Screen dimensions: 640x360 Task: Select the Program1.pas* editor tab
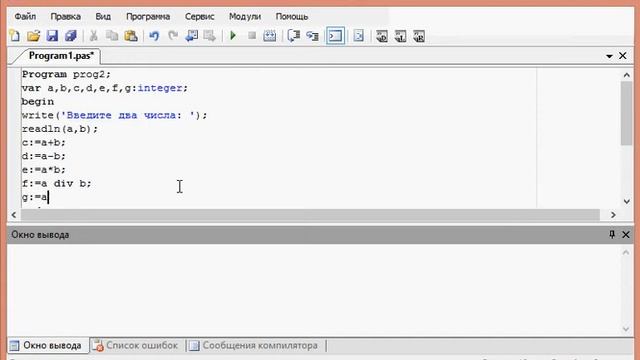click(61, 56)
